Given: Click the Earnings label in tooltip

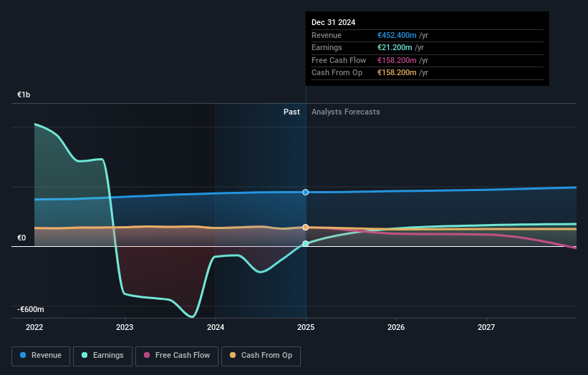Looking at the screenshot, I should [x=327, y=47].
